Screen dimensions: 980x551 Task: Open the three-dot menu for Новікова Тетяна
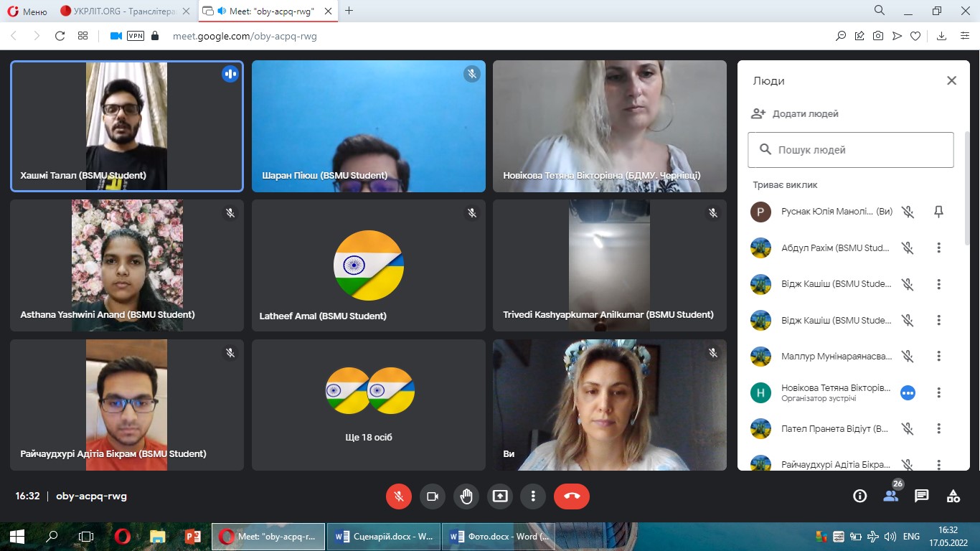click(x=938, y=392)
